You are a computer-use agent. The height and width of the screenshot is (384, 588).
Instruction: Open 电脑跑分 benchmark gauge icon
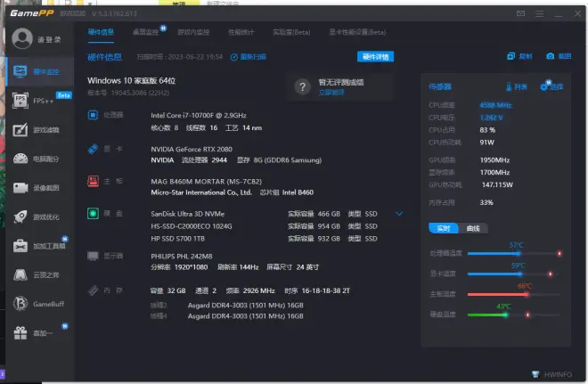[x=20, y=159]
